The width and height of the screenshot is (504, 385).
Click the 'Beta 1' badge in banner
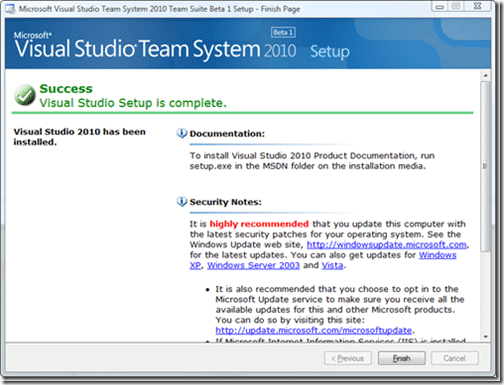tap(283, 32)
